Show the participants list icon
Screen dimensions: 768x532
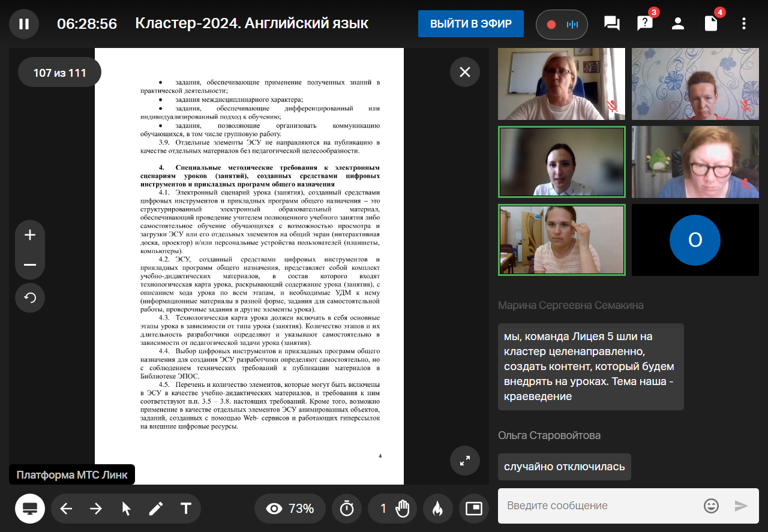(678, 24)
